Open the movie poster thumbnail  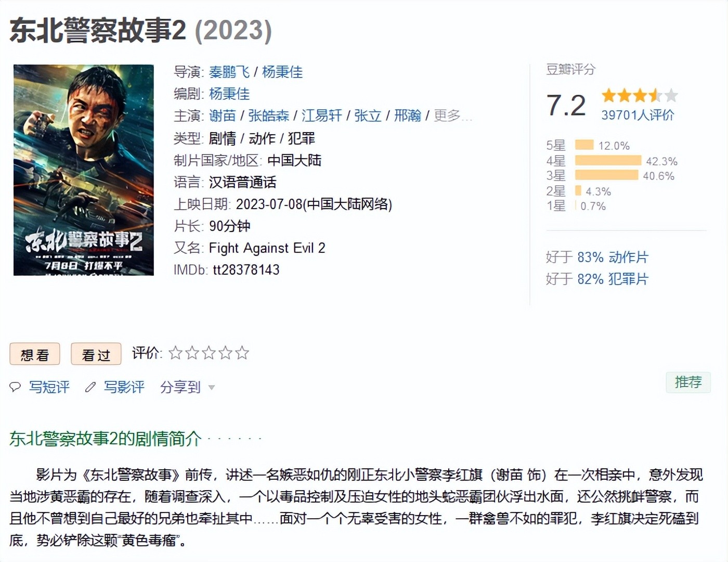[84, 170]
